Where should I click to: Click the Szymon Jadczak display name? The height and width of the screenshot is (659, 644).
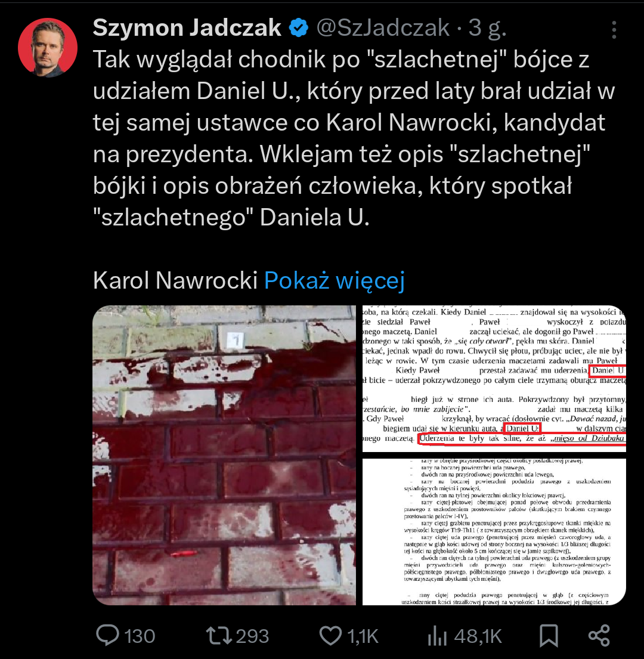point(187,28)
